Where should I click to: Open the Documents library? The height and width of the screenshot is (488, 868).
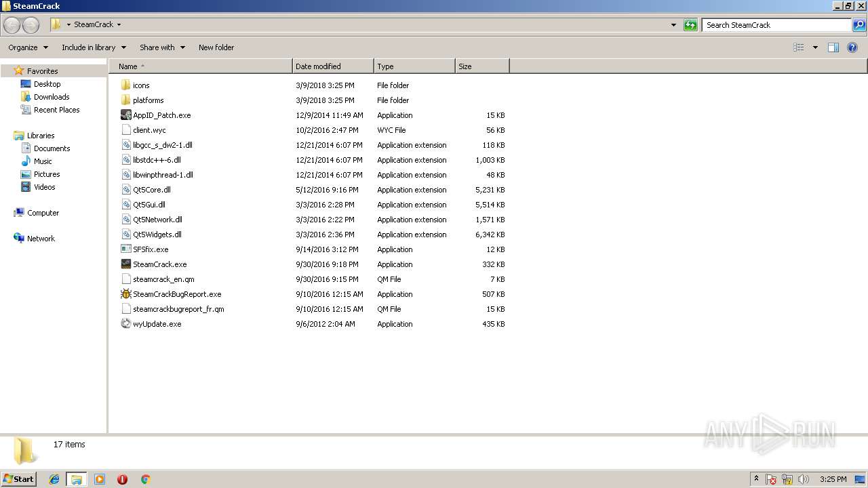(x=52, y=148)
